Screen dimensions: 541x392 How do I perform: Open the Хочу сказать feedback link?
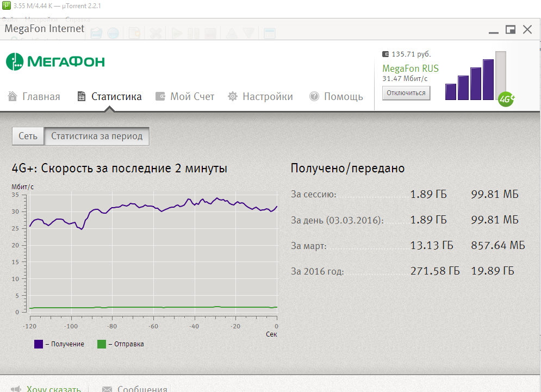tap(46, 389)
